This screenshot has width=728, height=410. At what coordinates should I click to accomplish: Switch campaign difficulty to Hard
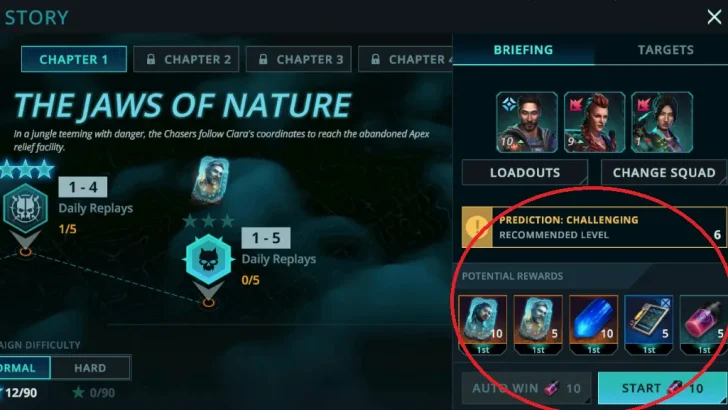[x=90, y=368]
